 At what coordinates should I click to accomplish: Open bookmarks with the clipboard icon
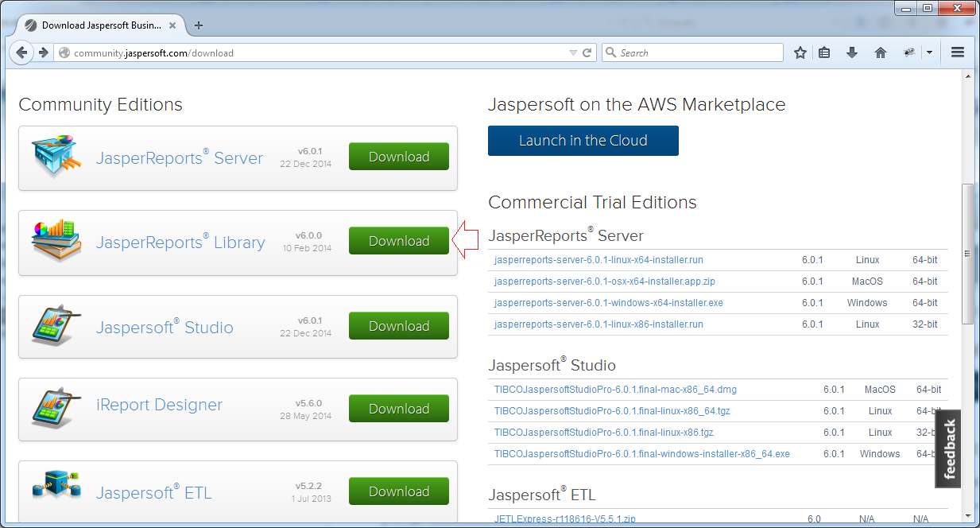coord(825,52)
